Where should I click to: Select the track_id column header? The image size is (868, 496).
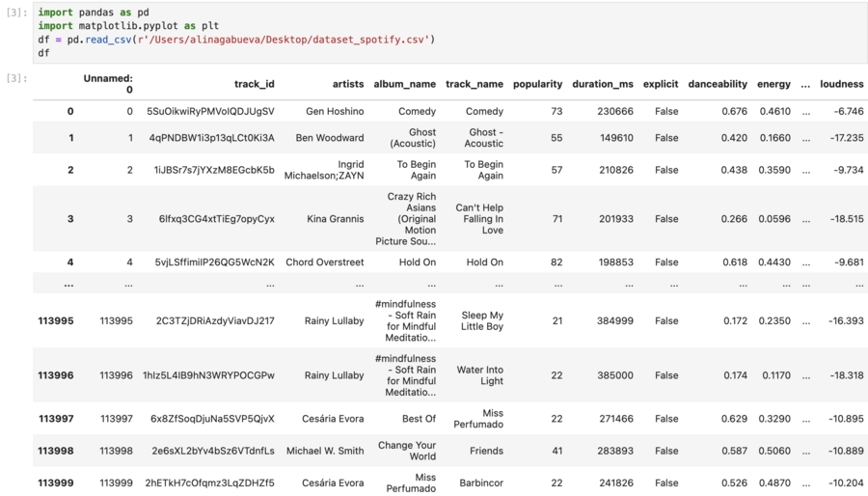point(254,84)
